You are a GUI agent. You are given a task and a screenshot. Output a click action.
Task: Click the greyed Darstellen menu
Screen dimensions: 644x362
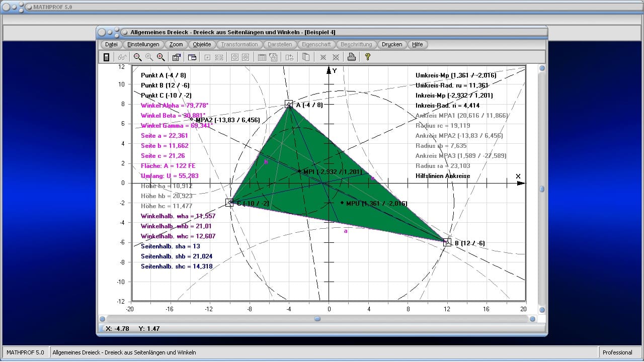[x=280, y=44]
